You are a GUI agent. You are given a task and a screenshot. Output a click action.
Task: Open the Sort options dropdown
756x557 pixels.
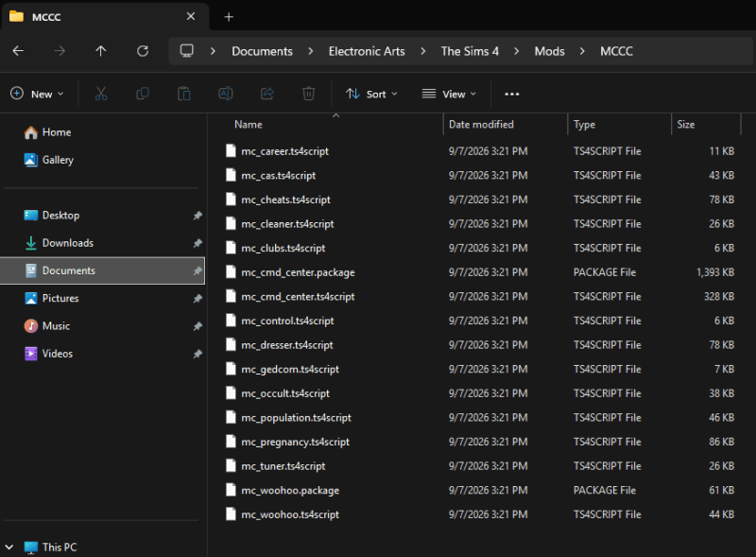[371, 94]
